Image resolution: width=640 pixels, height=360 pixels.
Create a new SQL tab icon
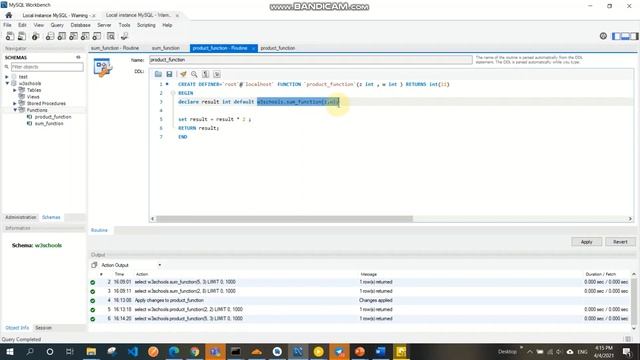pos(10,36)
